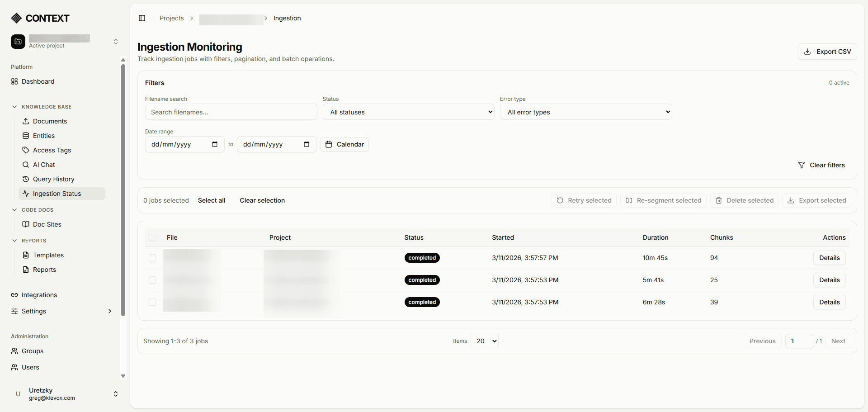Open AI Chat from the sidebar

[x=44, y=165]
